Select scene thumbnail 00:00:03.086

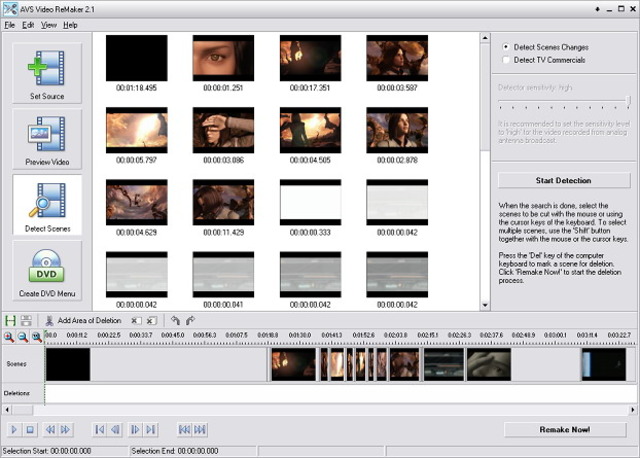[223, 130]
